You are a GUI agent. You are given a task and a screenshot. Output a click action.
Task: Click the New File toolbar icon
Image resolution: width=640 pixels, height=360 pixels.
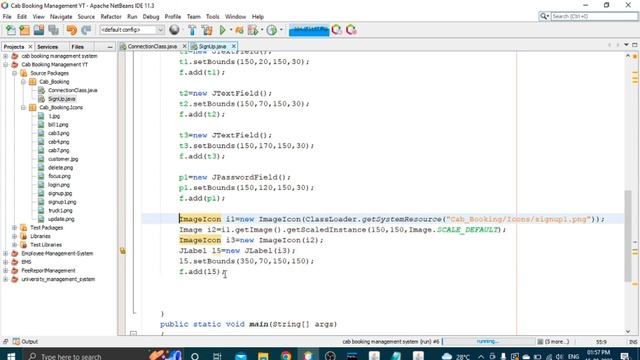pos(11,30)
